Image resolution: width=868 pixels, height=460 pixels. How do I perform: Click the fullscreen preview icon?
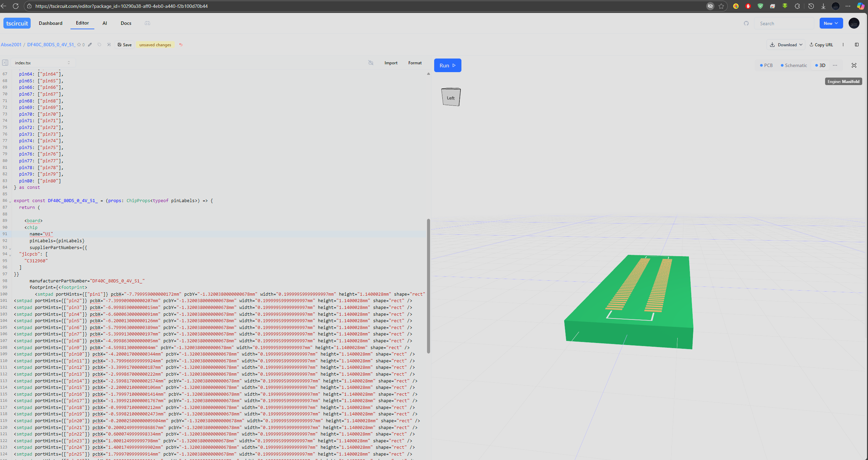(854, 65)
